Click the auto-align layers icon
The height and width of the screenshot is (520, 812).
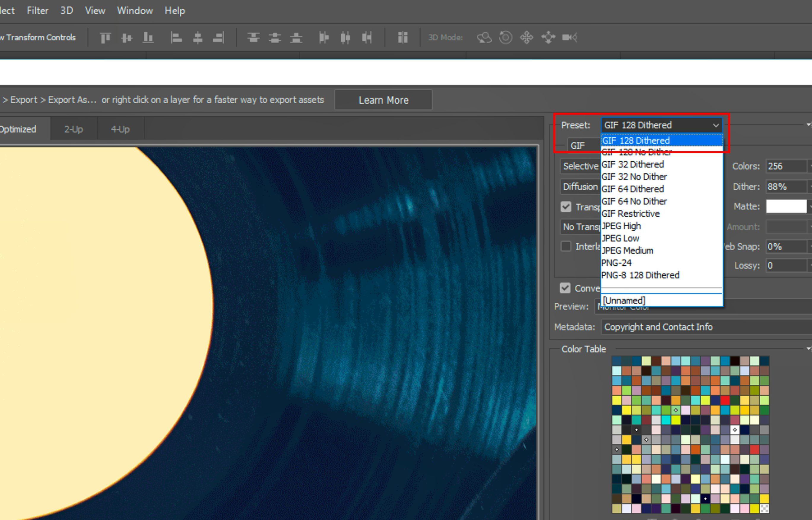point(402,37)
